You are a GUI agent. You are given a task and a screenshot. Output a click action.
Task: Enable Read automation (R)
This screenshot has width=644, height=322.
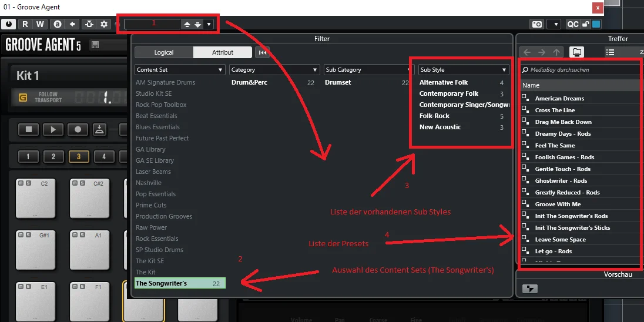[25, 24]
